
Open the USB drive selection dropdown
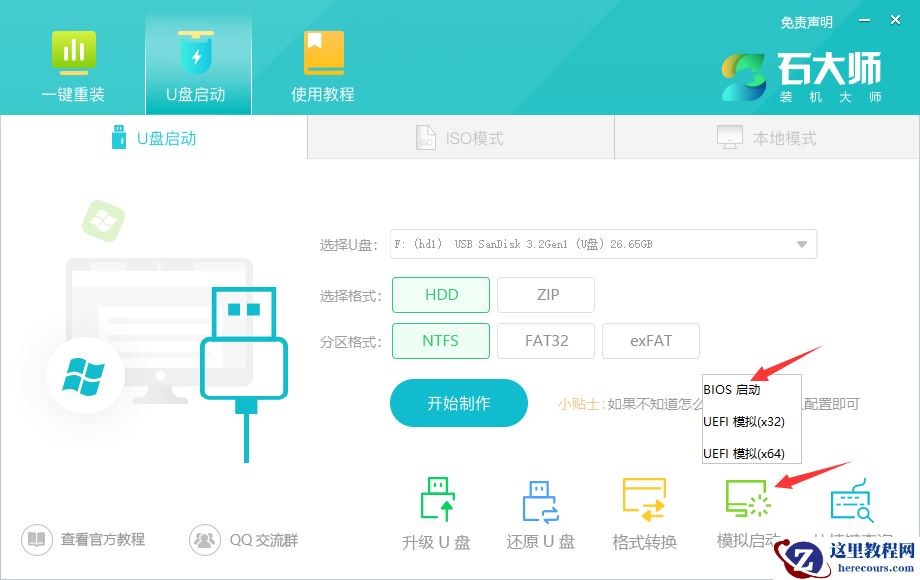800,243
